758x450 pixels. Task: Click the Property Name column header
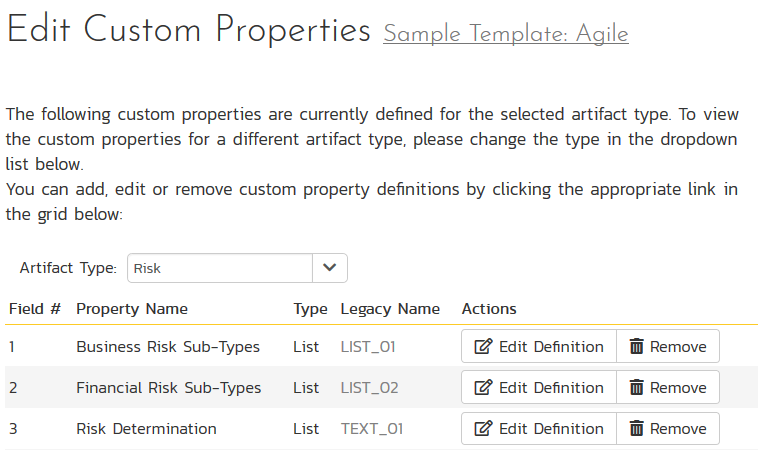[x=132, y=309]
